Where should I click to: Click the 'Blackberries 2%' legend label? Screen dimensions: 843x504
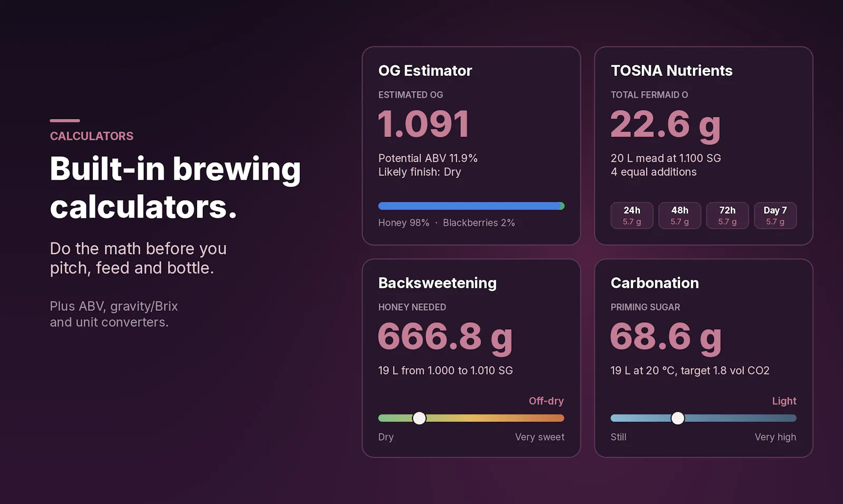(x=479, y=223)
